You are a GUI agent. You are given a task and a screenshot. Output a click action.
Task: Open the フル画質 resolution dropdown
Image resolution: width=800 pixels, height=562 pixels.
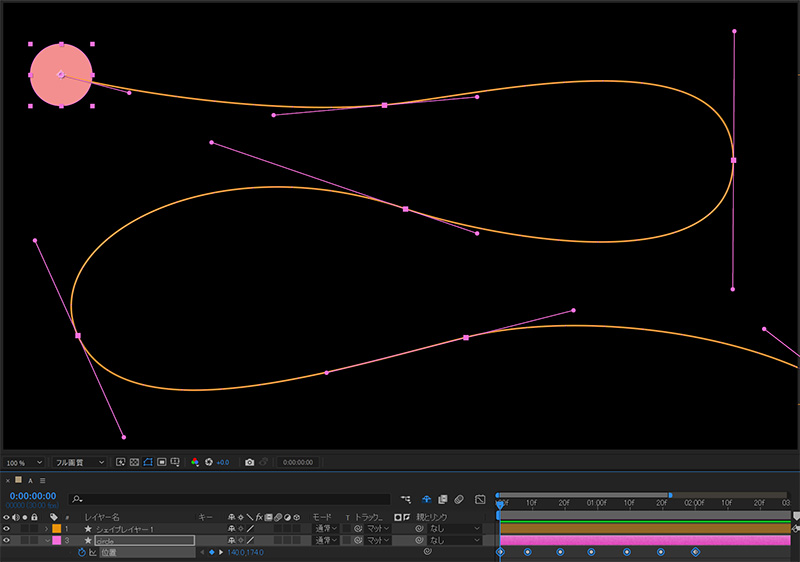pyautogui.click(x=80, y=463)
